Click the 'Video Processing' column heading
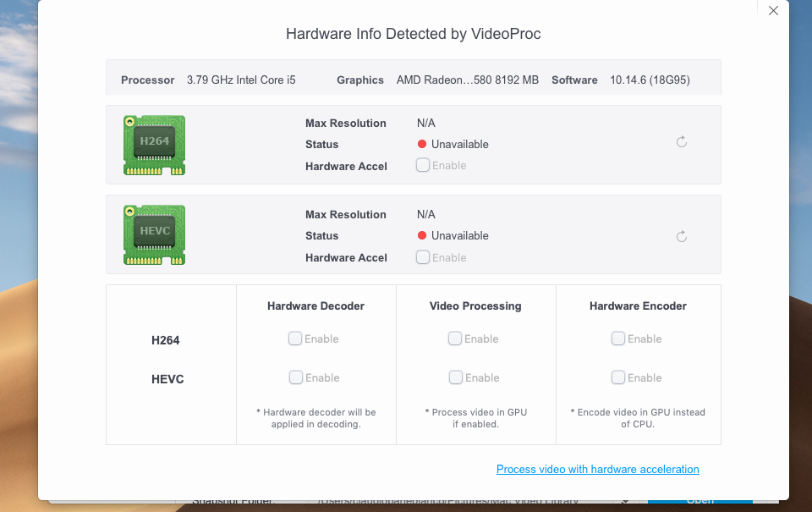The height and width of the screenshot is (512, 812). (x=475, y=306)
